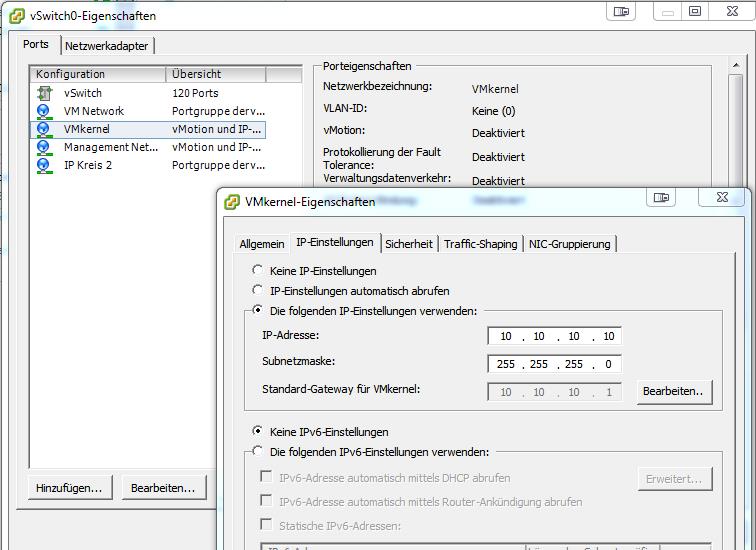756x550 pixels.
Task: Switch to the Netzwerkadapter tab
Action: coord(108,46)
